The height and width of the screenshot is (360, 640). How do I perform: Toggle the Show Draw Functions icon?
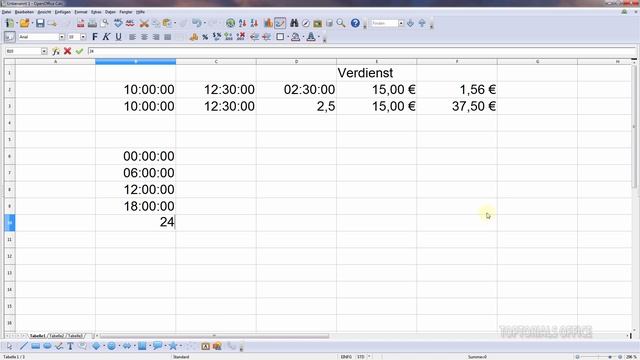tap(280, 23)
